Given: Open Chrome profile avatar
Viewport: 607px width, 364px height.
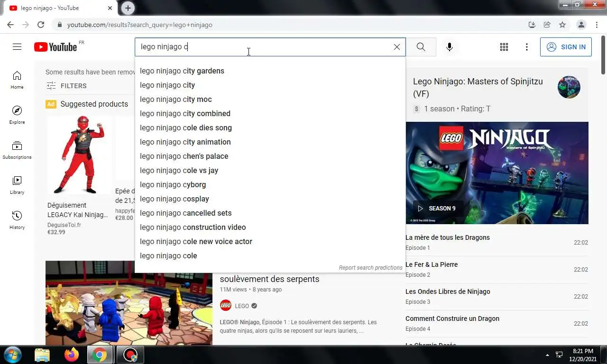Looking at the screenshot, I should [x=581, y=25].
